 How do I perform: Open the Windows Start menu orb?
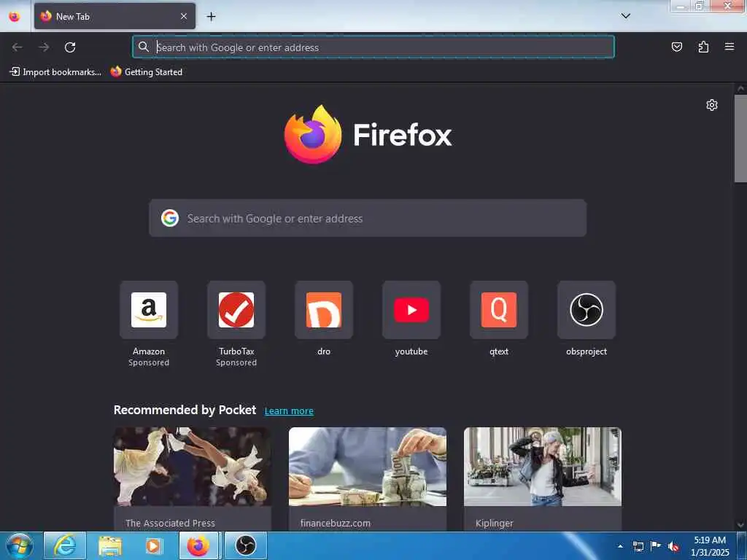pos(20,545)
